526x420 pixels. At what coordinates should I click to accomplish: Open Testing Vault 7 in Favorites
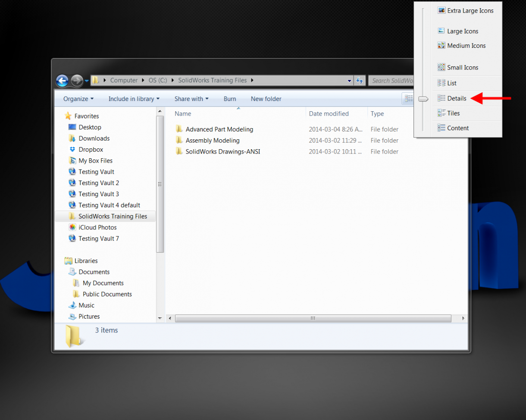(x=99, y=238)
